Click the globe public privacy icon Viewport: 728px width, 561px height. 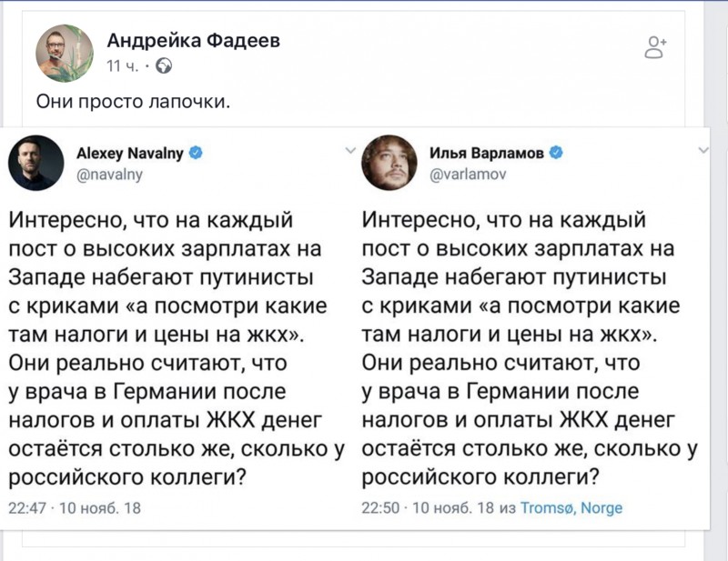point(164,65)
